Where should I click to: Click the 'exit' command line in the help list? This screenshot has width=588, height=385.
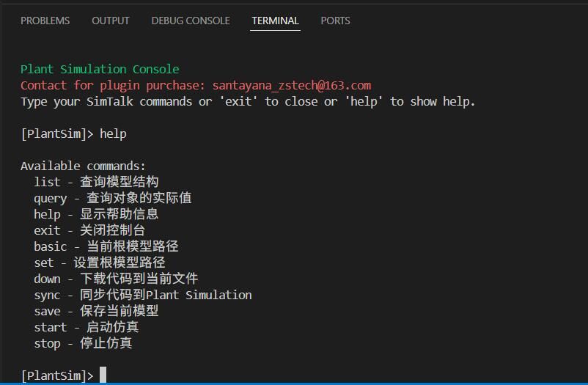tap(47, 230)
